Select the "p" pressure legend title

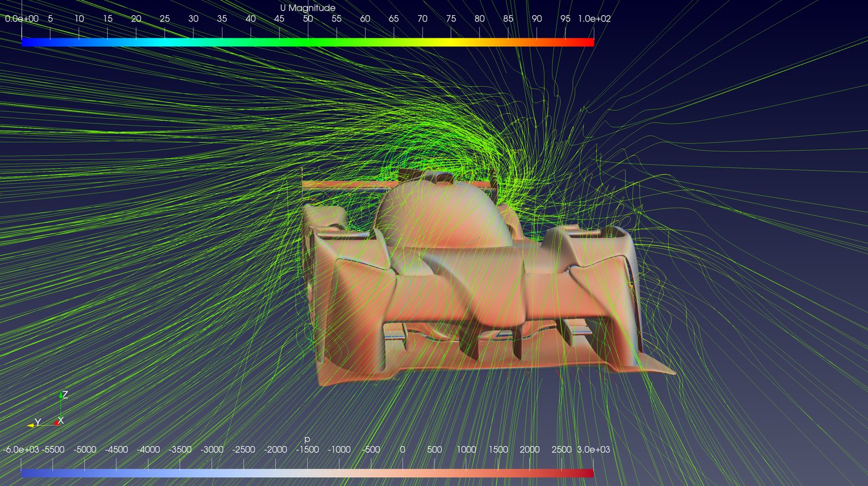[x=307, y=439]
